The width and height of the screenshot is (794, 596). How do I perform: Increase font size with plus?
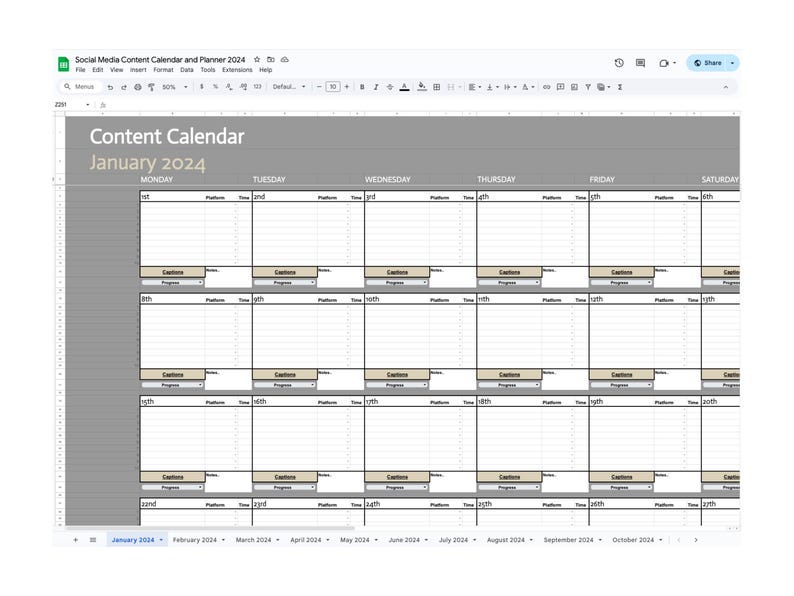(x=347, y=87)
